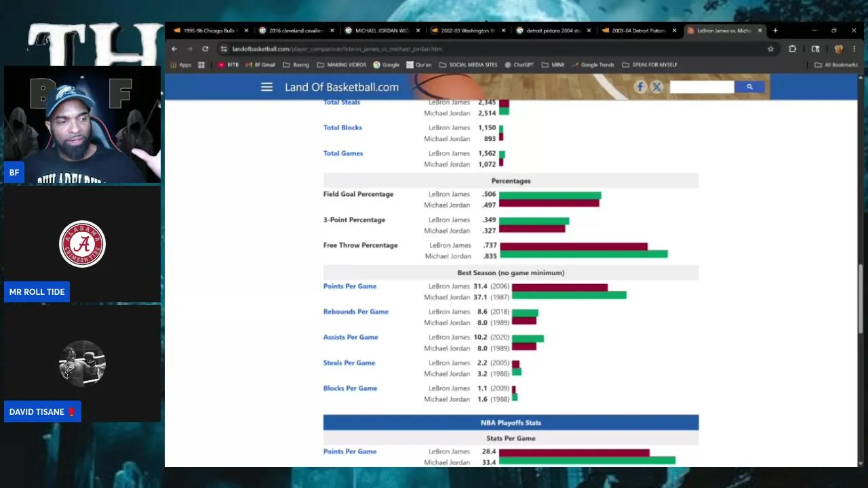The image size is (868, 488).
Task: Open the Apps bookmark shortcut
Action: (x=180, y=65)
